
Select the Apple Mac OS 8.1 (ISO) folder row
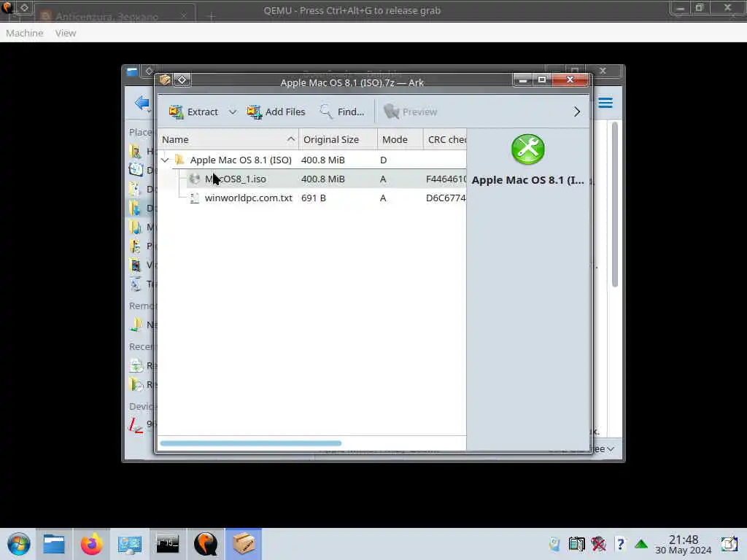(x=312, y=160)
